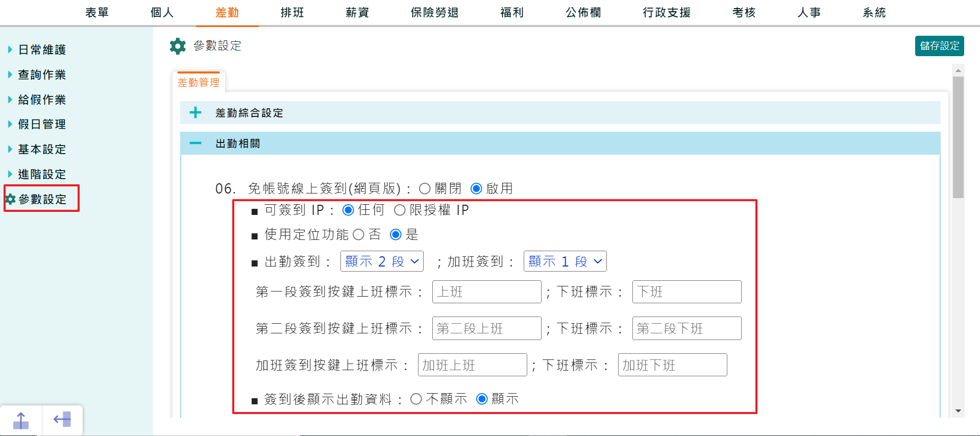Select 不顯示 for 簽到後顯示出勤資料
The height and width of the screenshot is (436, 980).
pos(416,399)
